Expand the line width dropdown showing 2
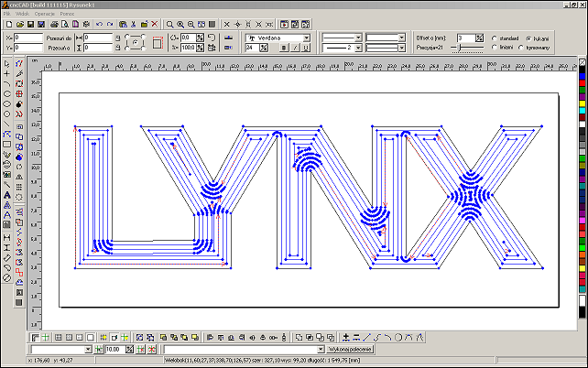Screen dimensions: 588x368 [x=358, y=48]
